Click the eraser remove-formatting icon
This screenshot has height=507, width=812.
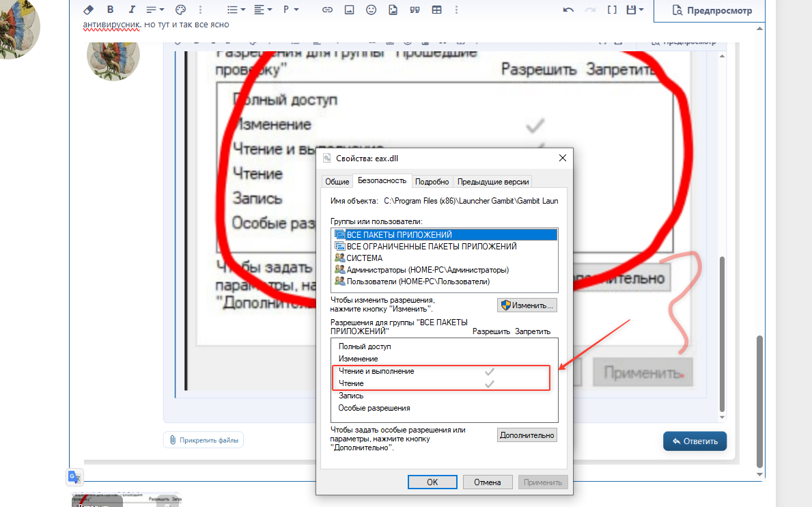point(87,10)
